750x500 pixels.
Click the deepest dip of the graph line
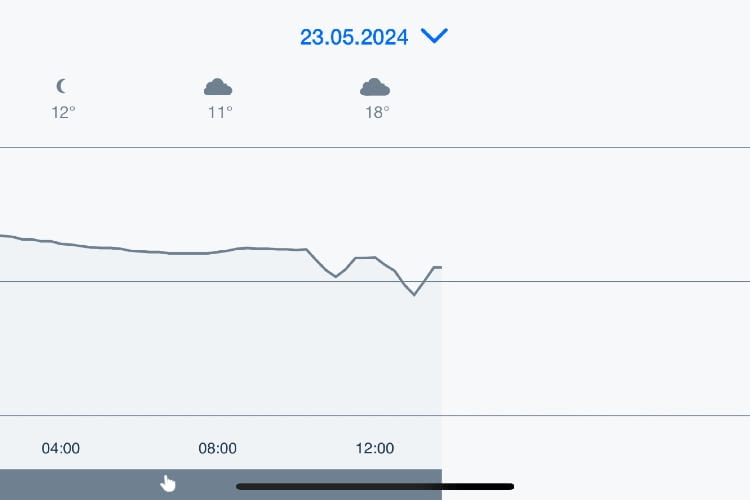414,294
